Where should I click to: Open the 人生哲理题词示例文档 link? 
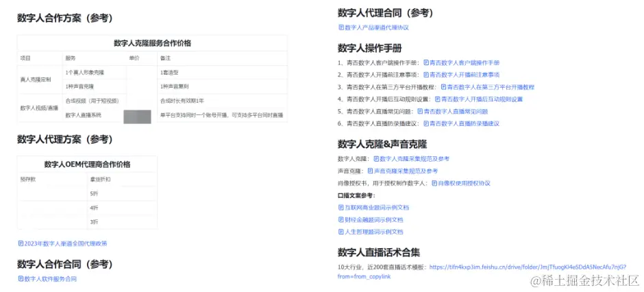point(371,232)
